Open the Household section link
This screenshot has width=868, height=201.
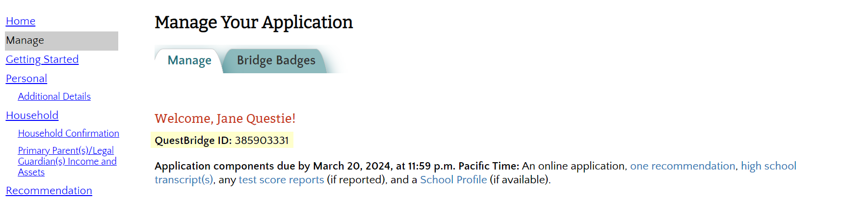32,115
